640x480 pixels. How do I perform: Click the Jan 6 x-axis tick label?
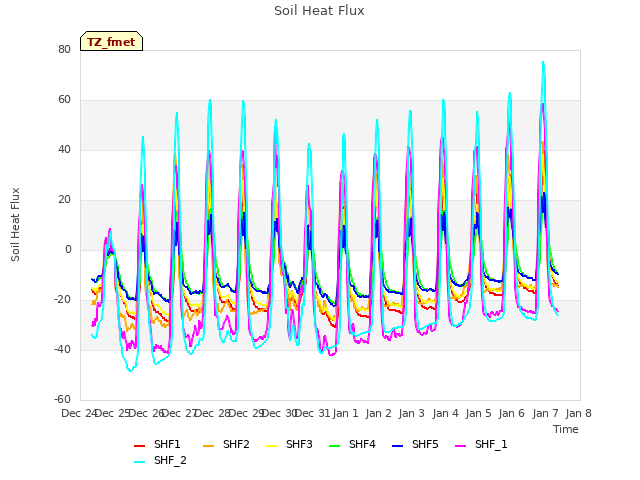pos(512,413)
